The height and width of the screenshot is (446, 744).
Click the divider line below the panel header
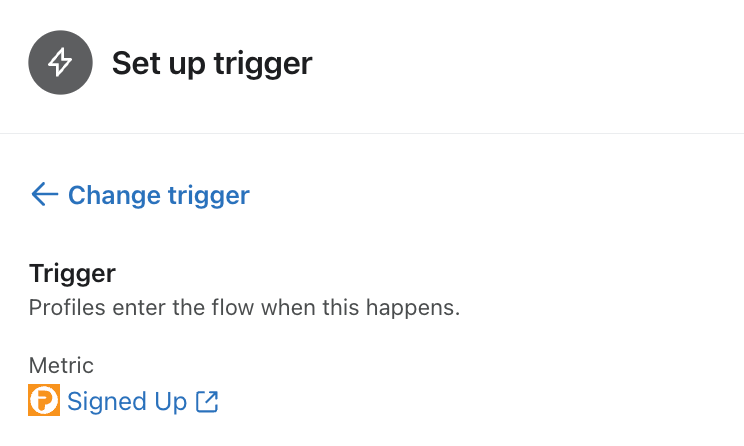(x=372, y=133)
